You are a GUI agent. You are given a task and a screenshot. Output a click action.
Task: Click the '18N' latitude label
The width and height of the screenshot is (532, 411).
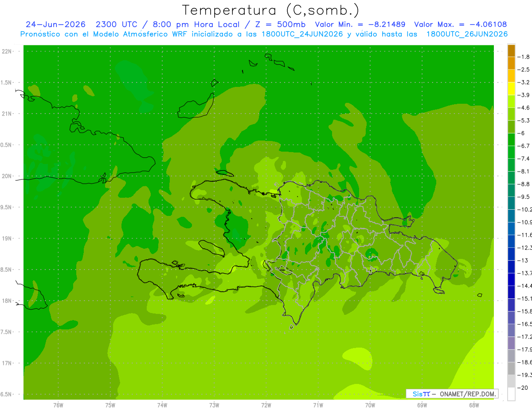click(x=8, y=301)
